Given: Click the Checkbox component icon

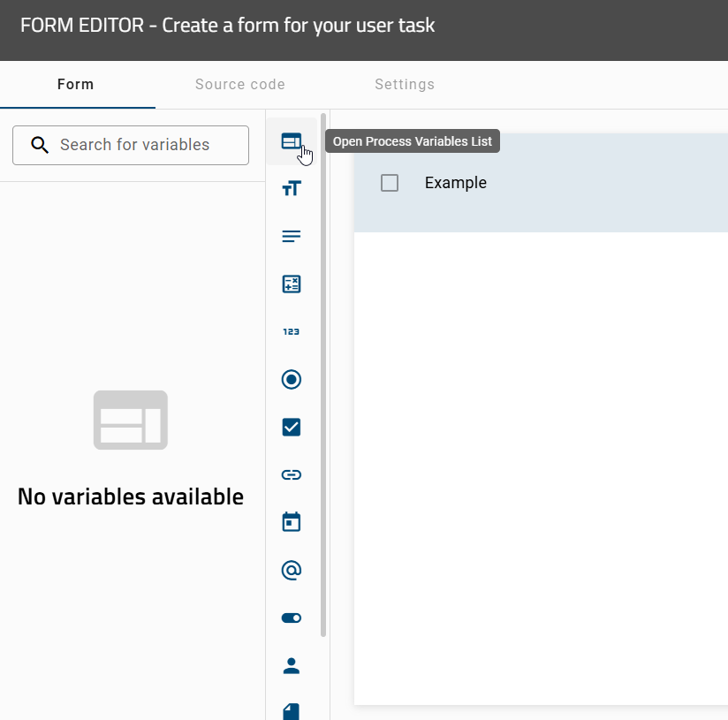Looking at the screenshot, I should click(x=292, y=427).
